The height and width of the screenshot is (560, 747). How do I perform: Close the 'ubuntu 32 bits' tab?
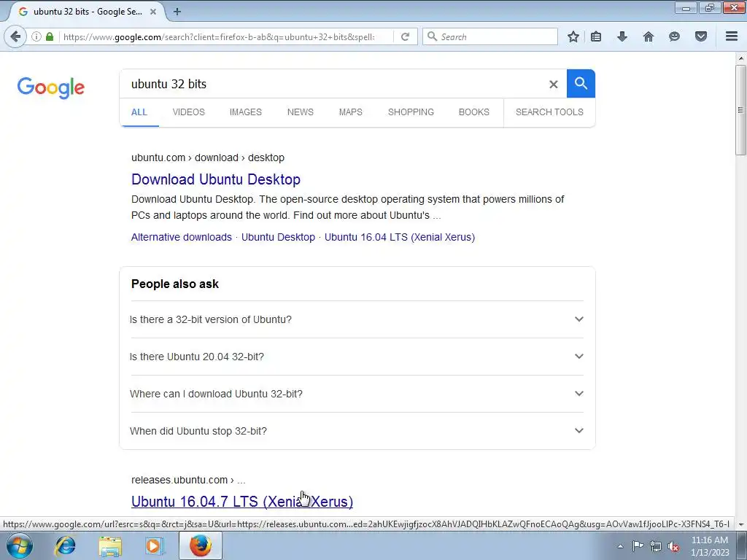click(153, 12)
